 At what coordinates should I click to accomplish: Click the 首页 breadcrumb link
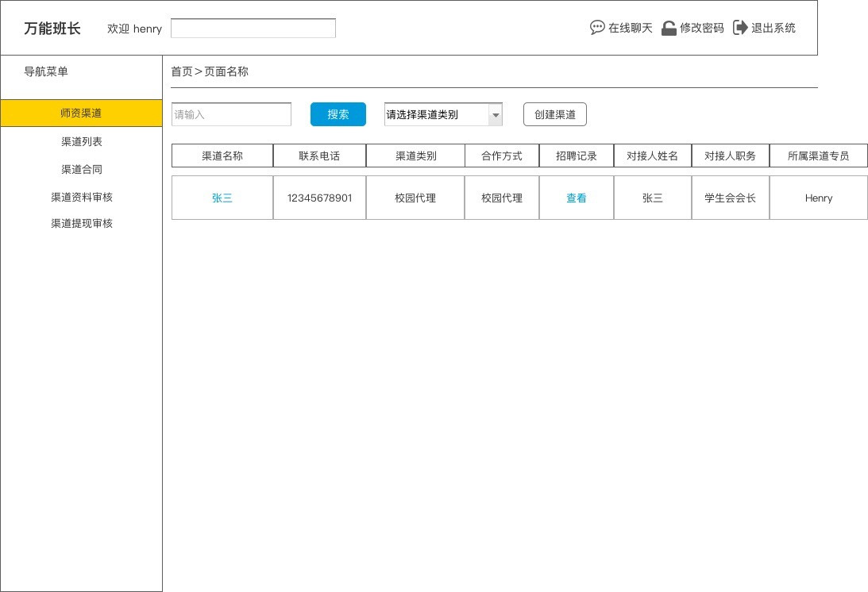(182, 71)
